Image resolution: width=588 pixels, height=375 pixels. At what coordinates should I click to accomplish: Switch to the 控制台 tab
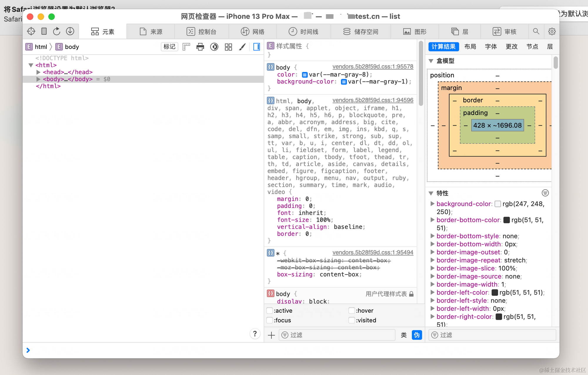[x=202, y=31]
